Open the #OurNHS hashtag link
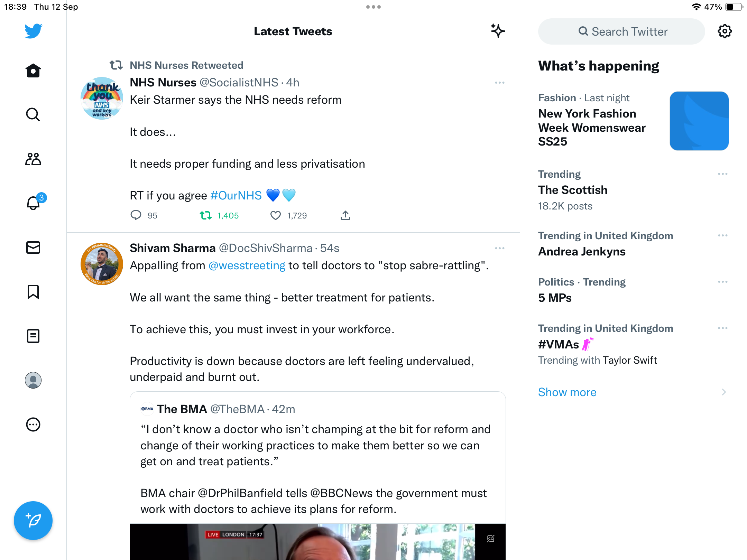Image resolution: width=747 pixels, height=560 pixels. coord(236,196)
